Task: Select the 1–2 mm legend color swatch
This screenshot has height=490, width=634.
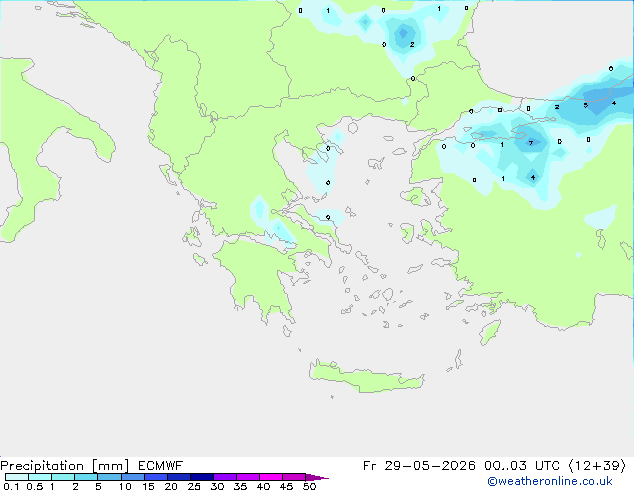Action: point(63,477)
